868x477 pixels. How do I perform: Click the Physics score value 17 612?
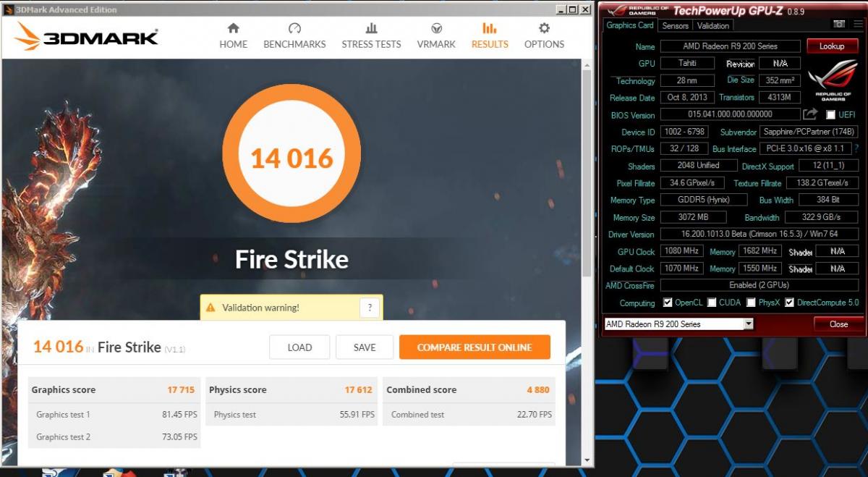click(x=358, y=389)
